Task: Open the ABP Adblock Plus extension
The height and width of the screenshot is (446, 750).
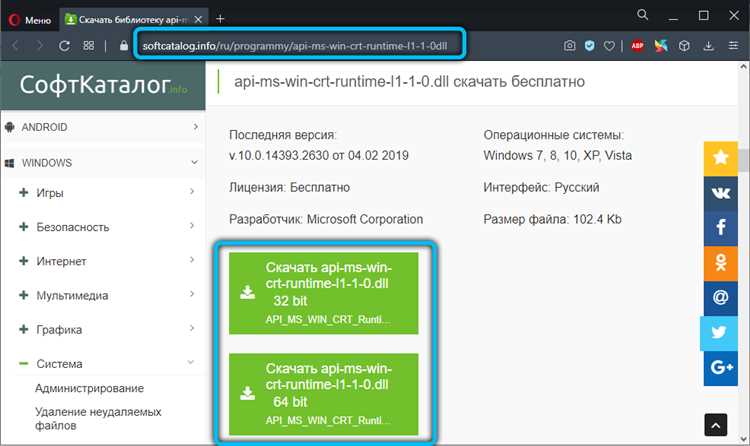Action: coord(637,46)
